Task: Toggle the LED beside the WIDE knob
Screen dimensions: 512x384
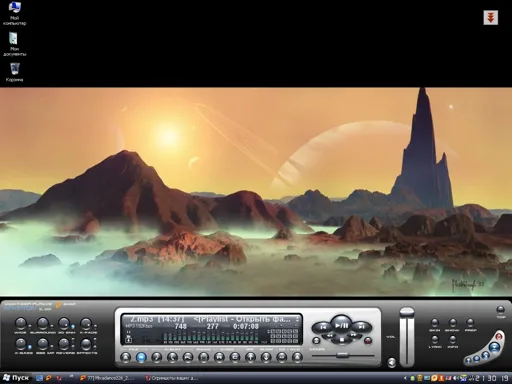Action: 30,327
